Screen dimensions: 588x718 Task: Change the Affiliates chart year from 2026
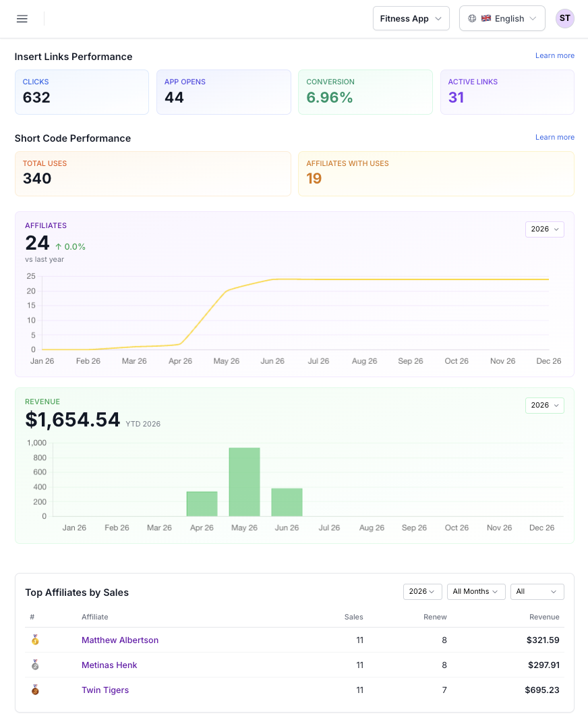pos(545,229)
